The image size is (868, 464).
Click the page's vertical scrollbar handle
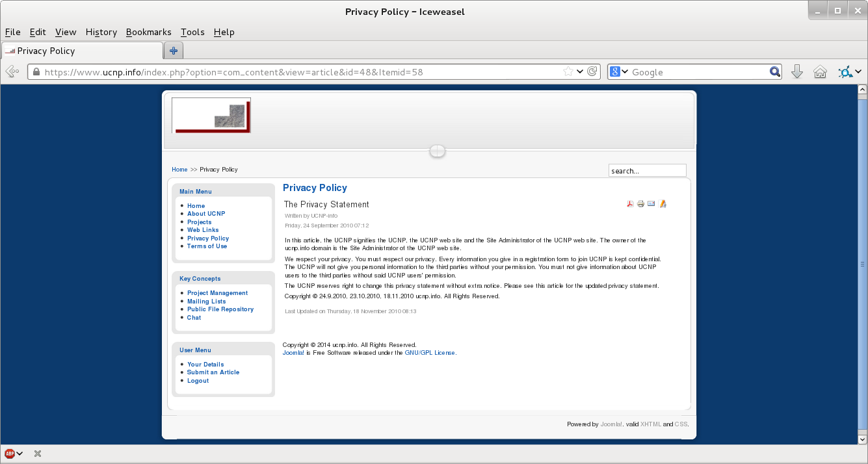click(862, 264)
